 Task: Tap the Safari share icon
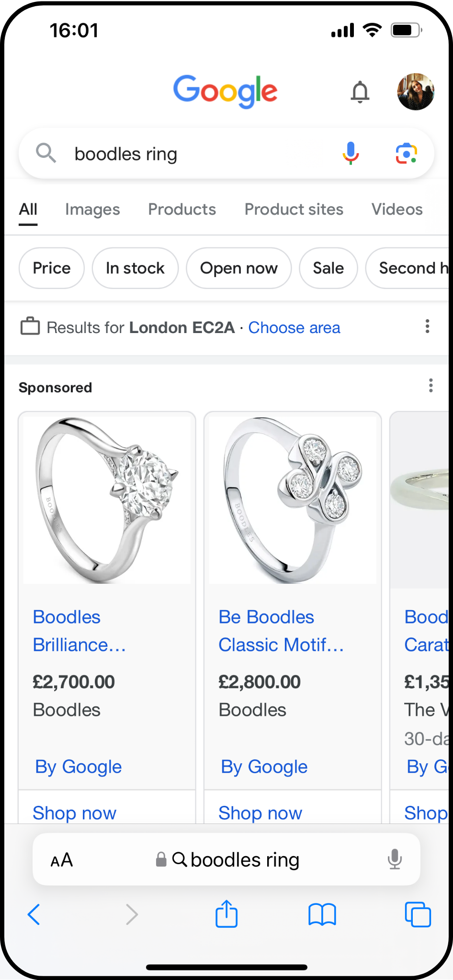pyautogui.click(x=226, y=914)
